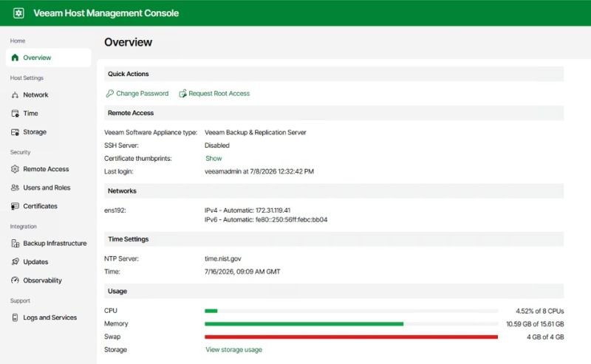Click View storage usage link
591x364 pixels.
coord(233,350)
